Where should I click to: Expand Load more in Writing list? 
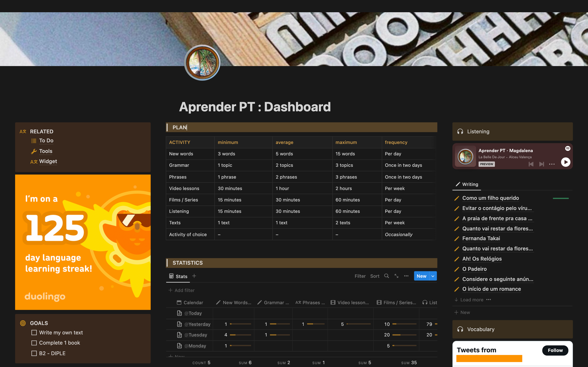point(471,300)
